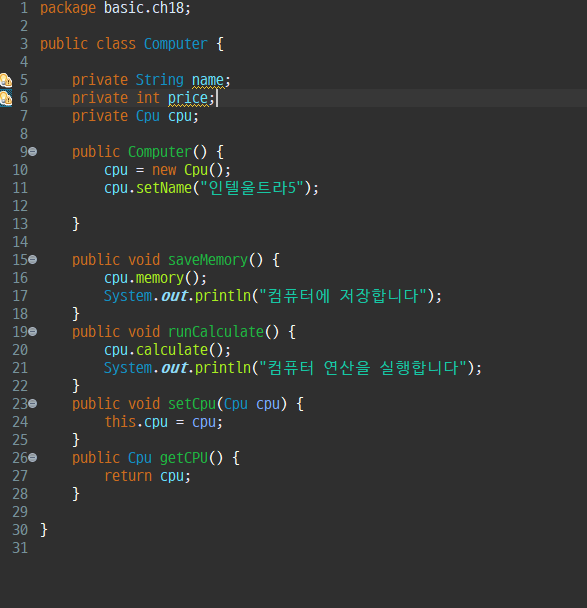Click line number 31 in the gutter

(20, 548)
